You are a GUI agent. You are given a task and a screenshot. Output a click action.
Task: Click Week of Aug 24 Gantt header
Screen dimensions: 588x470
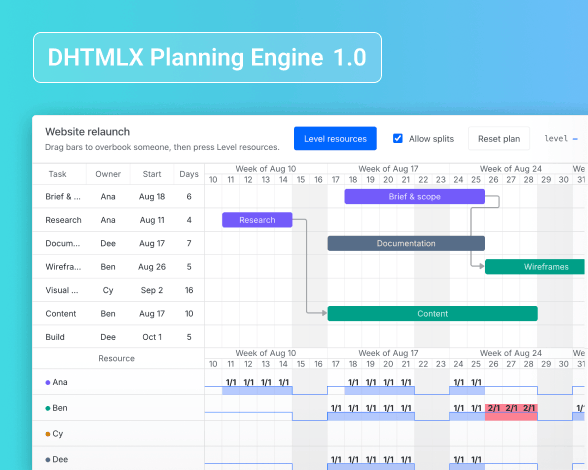[x=511, y=169]
